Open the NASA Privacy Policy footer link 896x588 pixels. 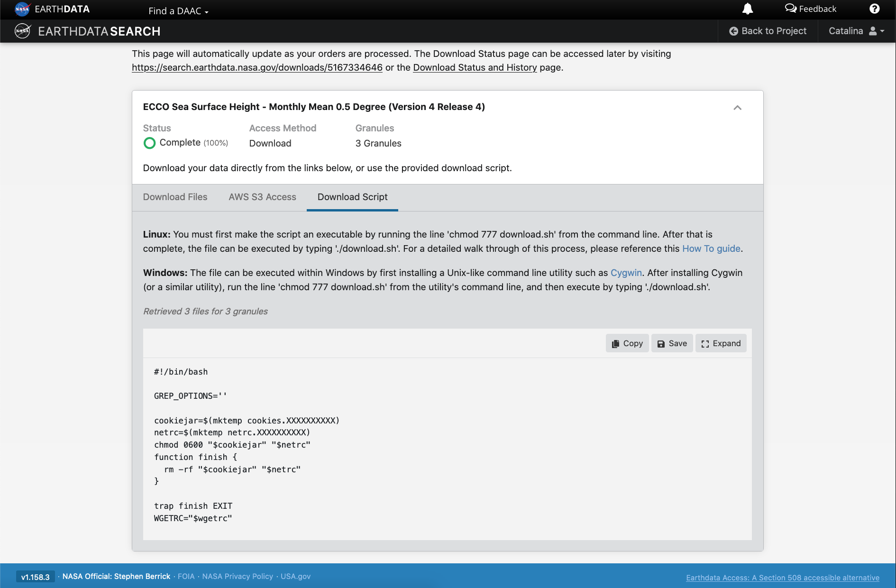(x=238, y=577)
